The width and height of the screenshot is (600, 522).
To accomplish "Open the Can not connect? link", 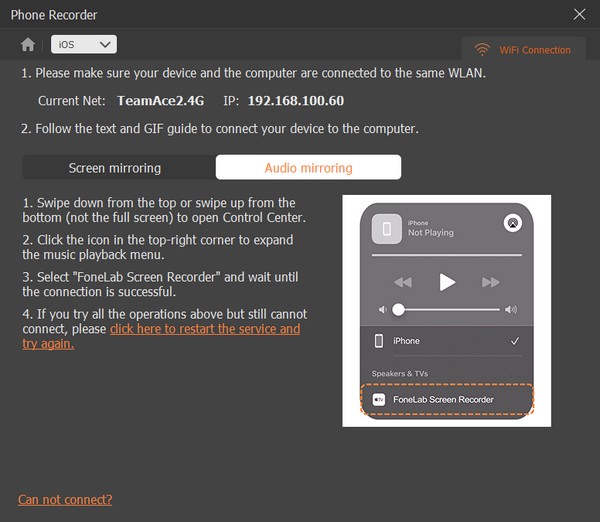I will point(65,499).
